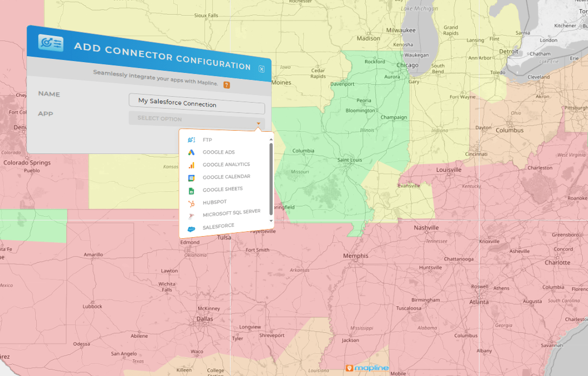Select Salesforce from the app list
This screenshot has height=376, width=588.
(218, 226)
